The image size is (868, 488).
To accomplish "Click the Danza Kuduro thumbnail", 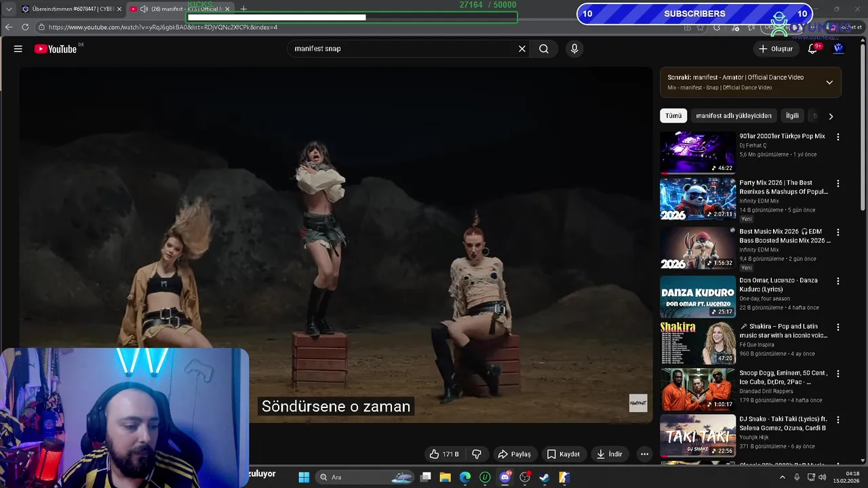I will coord(698,296).
